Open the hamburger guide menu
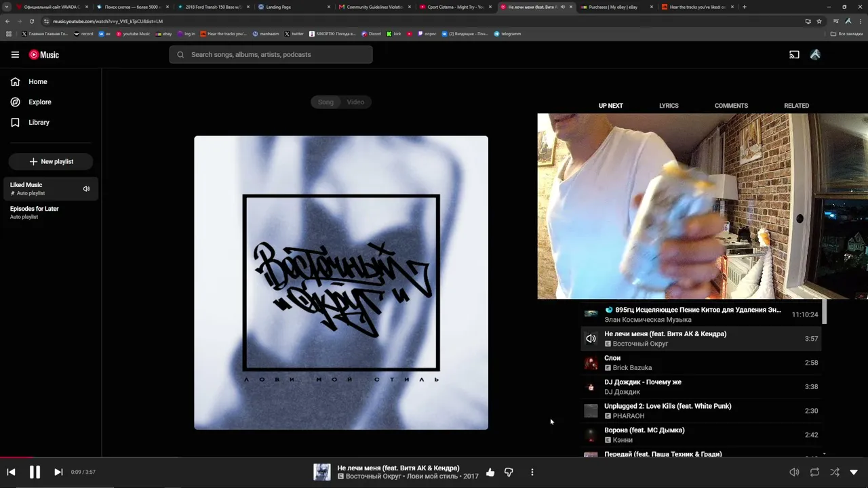 15,55
